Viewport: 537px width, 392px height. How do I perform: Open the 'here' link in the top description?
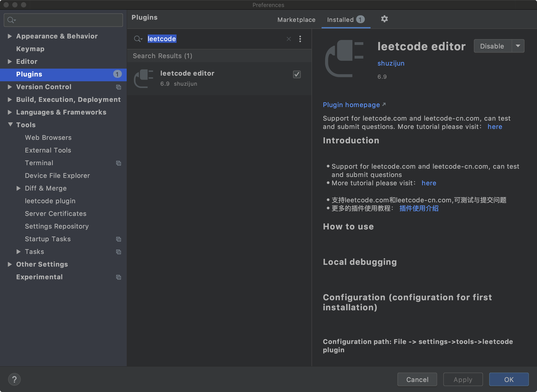pos(495,127)
